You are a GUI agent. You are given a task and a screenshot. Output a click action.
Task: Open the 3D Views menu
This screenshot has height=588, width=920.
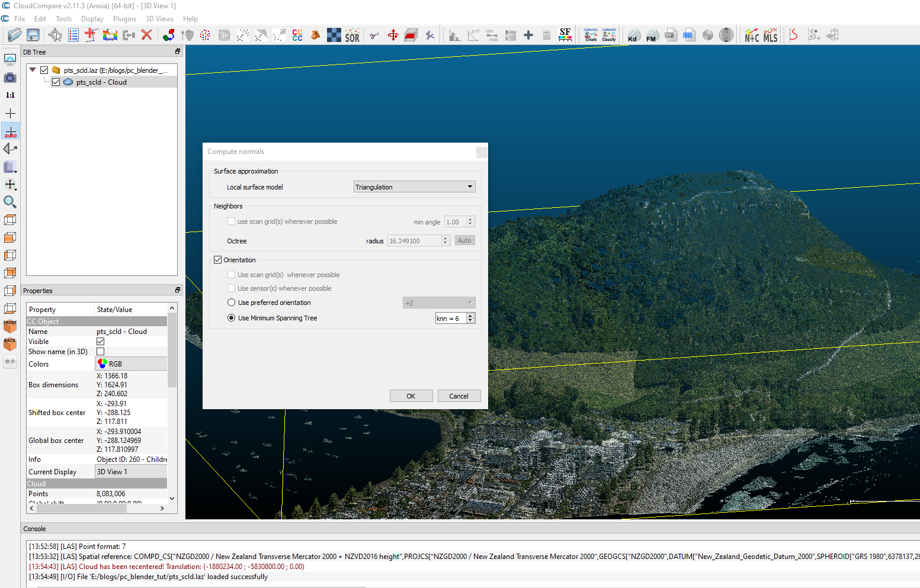point(159,19)
